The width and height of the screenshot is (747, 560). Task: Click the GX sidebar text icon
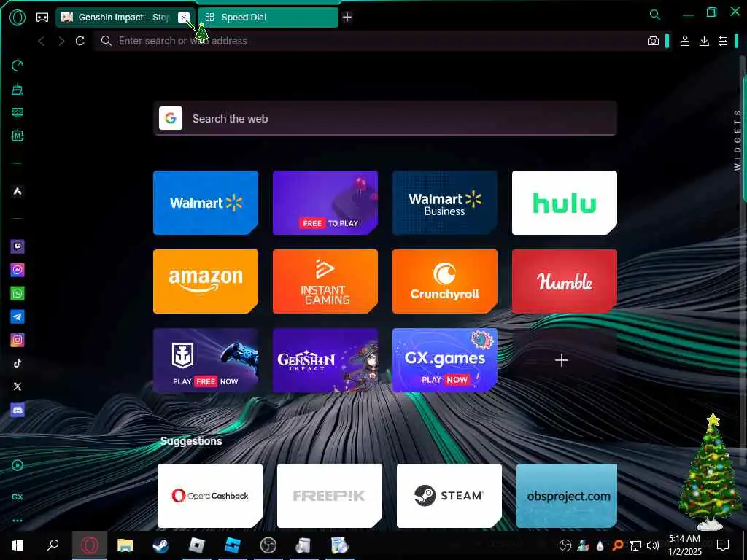tap(18, 497)
